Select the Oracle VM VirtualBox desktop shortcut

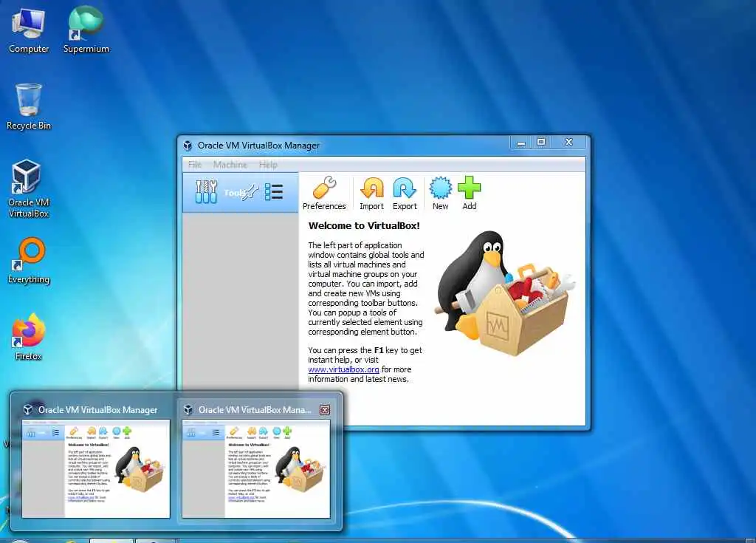point(29,188)
